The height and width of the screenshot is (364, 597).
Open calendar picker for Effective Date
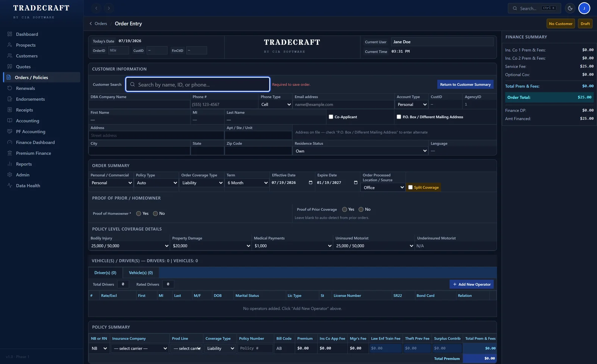pyautogui.click(x=310, y=183)
